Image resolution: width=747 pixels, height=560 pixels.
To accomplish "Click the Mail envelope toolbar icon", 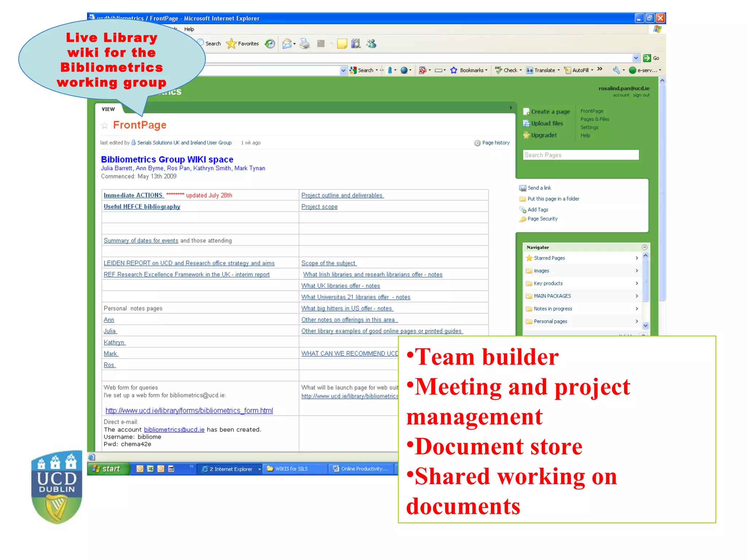I will pos(287,44).
